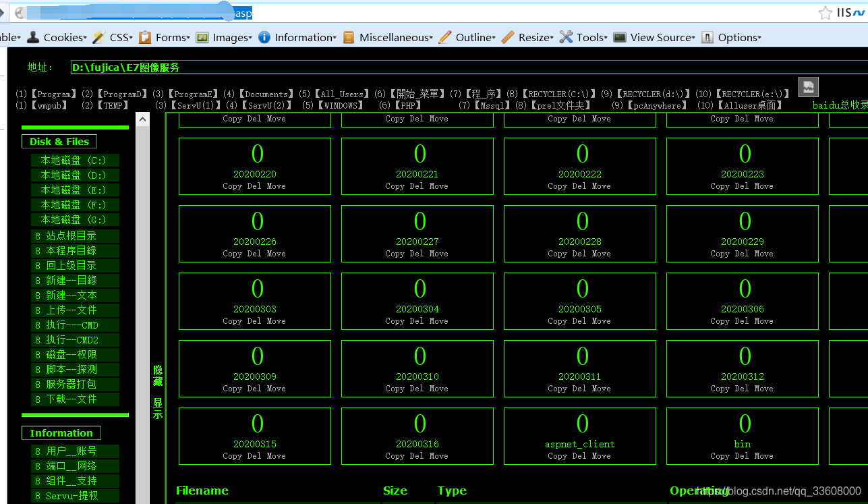The image size is (868, 504).
Task: Click the folder glyph above 20200222
Action: pyautogui.click(x=582, y=154)
